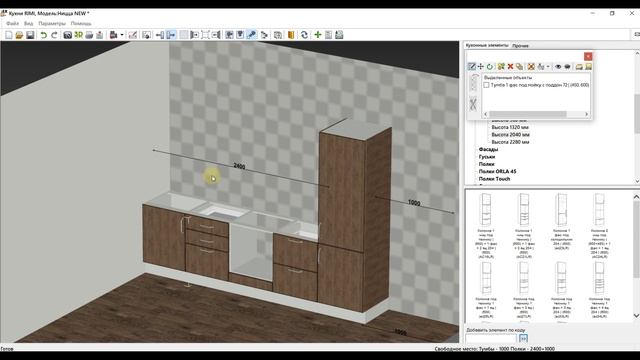Expand the Полки ORLA 45 category

tap(497, 171)
